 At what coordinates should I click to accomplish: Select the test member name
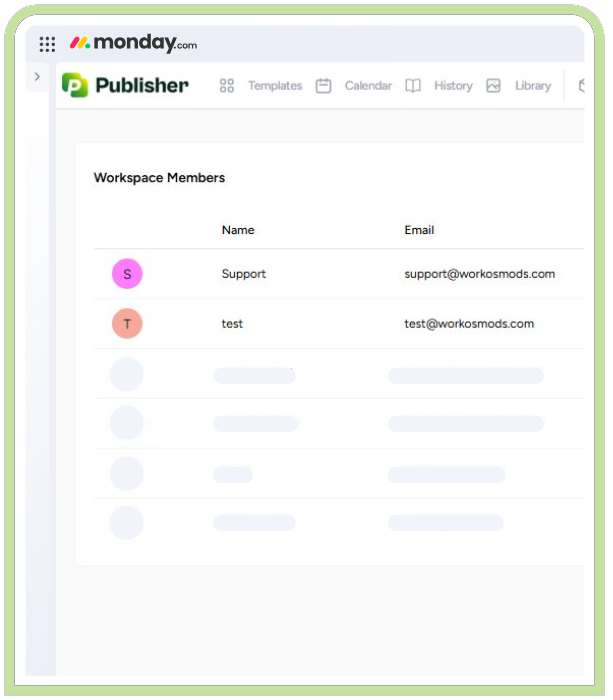click(x=232, y=324)
